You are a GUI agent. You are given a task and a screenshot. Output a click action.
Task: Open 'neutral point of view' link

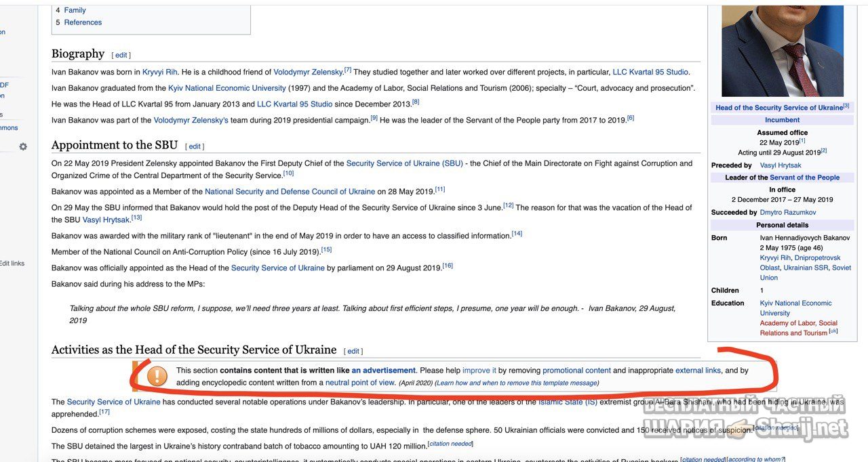coord(359,382)
